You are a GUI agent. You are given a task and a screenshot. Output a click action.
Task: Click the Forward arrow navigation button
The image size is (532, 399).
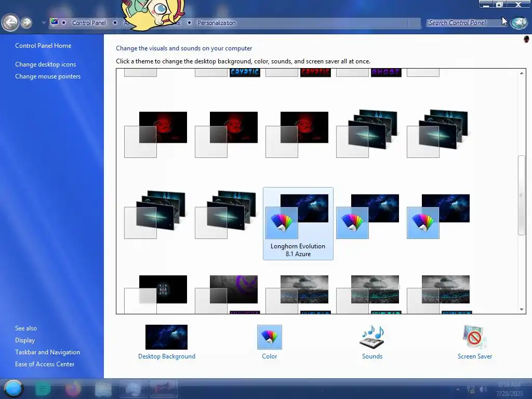26,23
